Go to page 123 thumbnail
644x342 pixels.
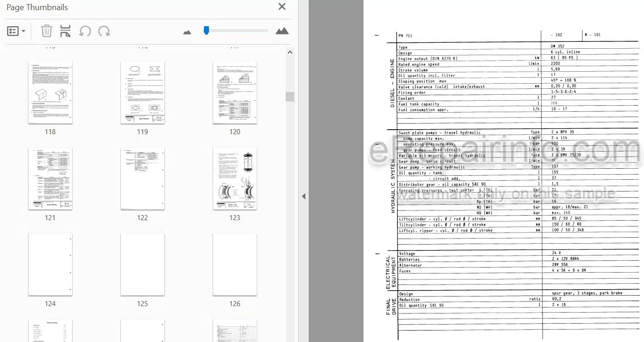[235, 179]
